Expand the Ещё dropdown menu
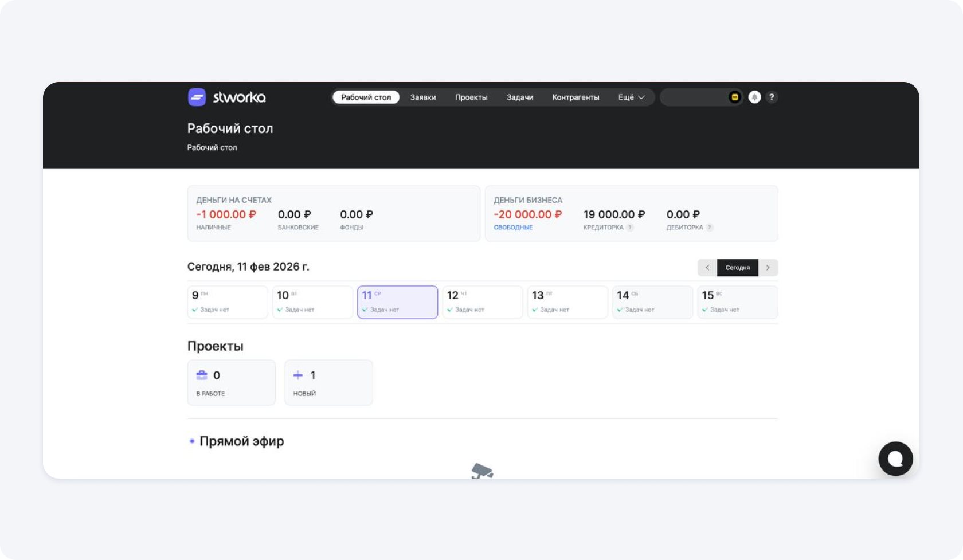Viewport: 963px width, 560px height. click(x=631, y=97)
